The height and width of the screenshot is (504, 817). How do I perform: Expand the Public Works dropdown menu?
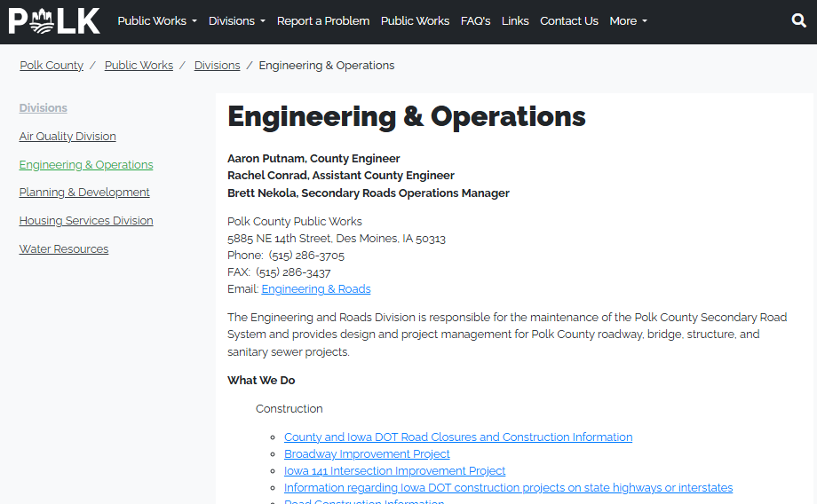click(157, 20)
